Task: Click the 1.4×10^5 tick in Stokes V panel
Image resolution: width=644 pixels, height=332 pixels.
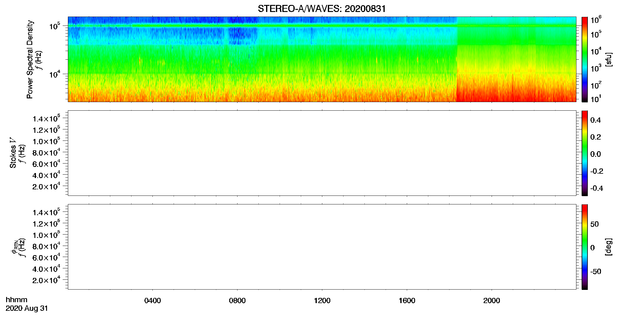Action: 46,119
